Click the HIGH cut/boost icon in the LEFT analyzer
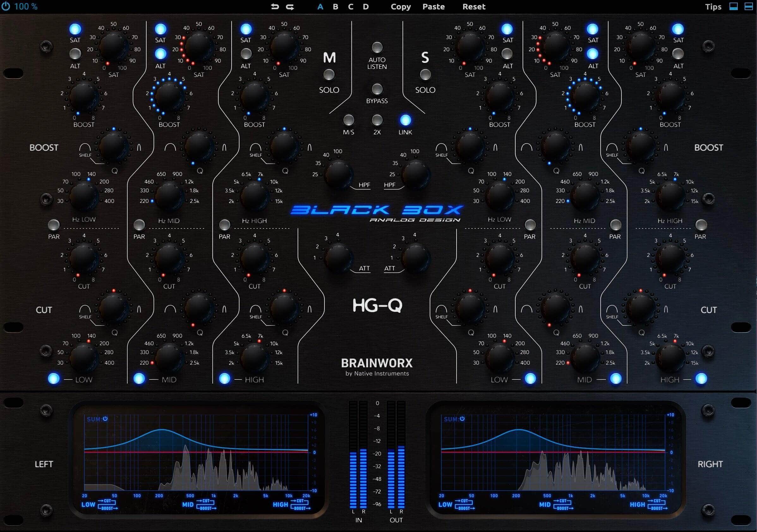Image resolution: width=757 pixels, height=532 pixels. [300, 504]
